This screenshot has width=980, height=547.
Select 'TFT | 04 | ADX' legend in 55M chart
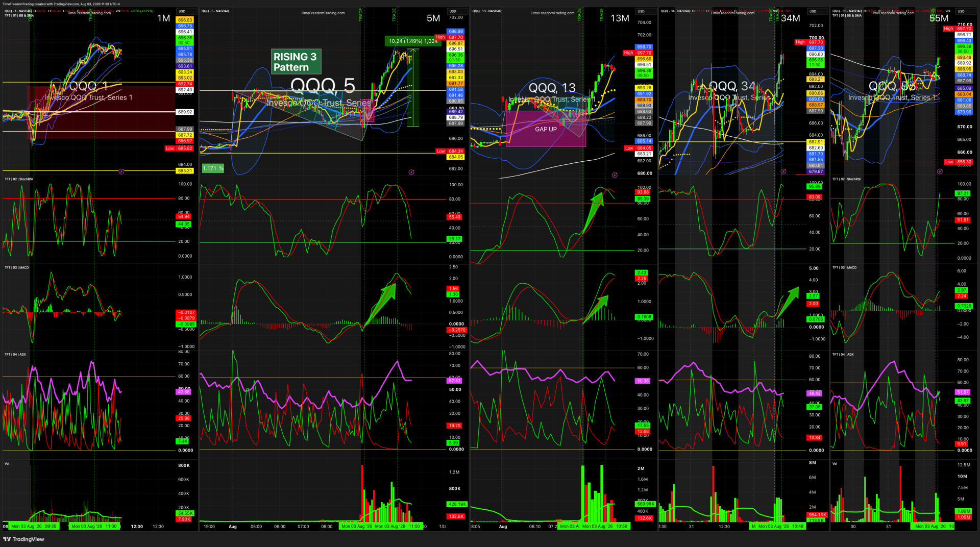coord(843,354)
